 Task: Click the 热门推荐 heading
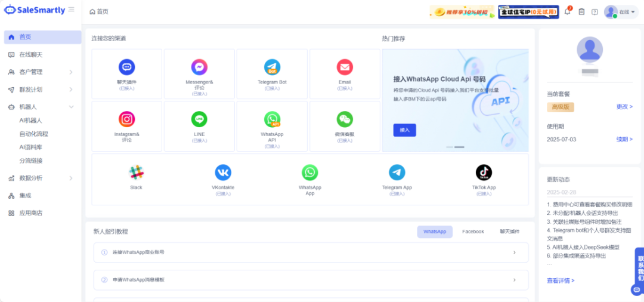click(394, 39)
